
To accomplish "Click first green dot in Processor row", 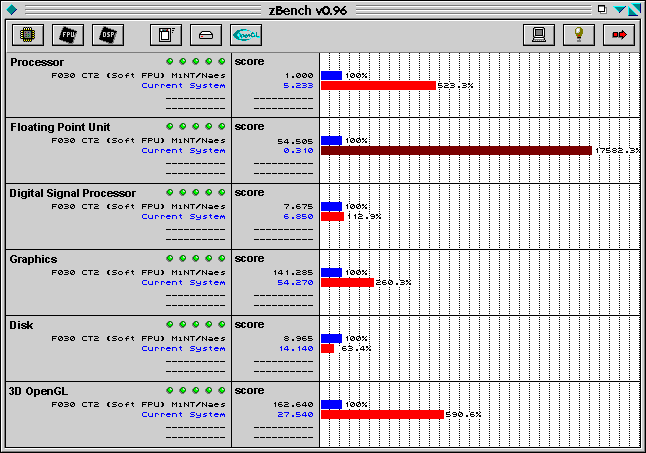I will coord(170,62).
